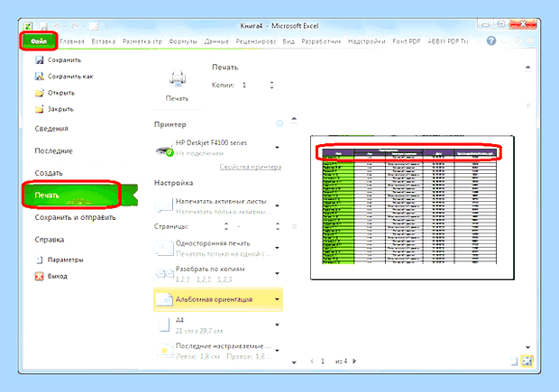Click the Сохранить как icon
Screen dimensions: 559x392
tap(39, 77)
